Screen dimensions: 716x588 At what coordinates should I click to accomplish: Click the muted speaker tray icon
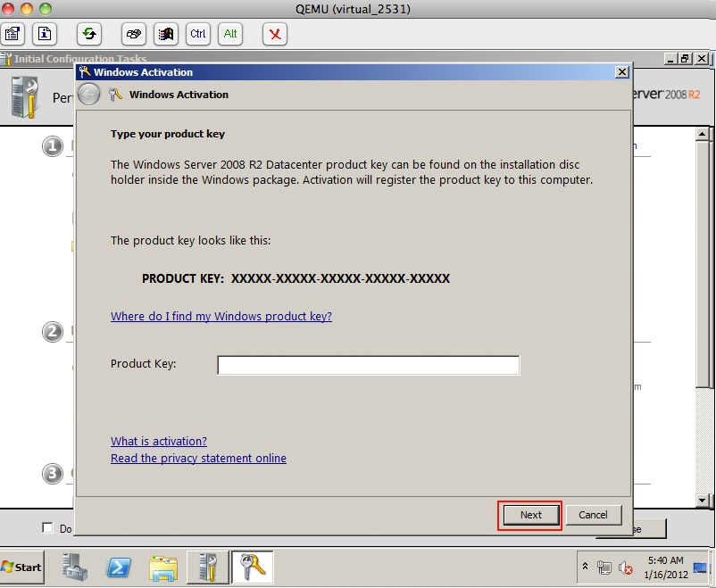tap(625, 567)
